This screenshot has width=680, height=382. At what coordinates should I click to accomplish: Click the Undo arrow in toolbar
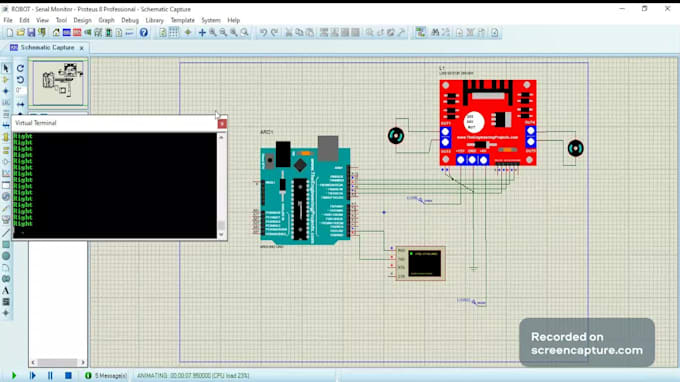click(263, 33)
